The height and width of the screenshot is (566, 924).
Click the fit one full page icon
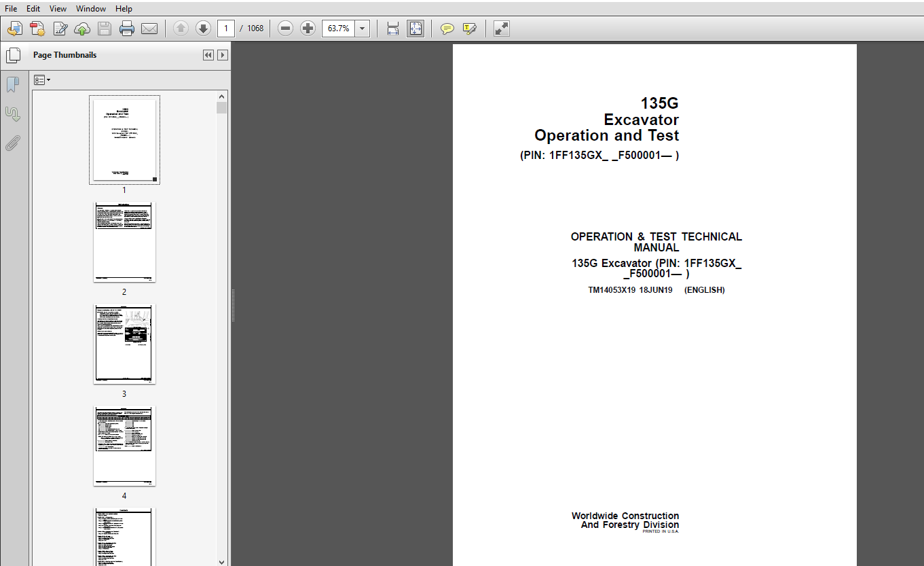pos(415,29)
